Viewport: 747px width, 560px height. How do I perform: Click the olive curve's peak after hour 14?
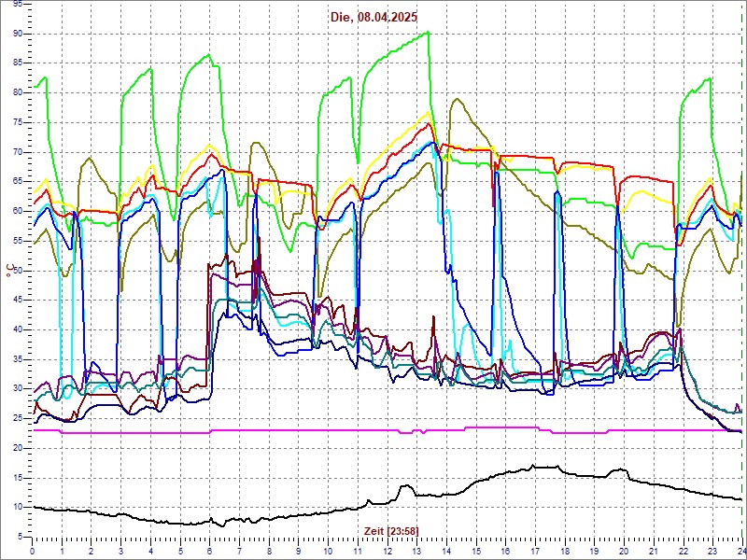click(x=455, y=100)
